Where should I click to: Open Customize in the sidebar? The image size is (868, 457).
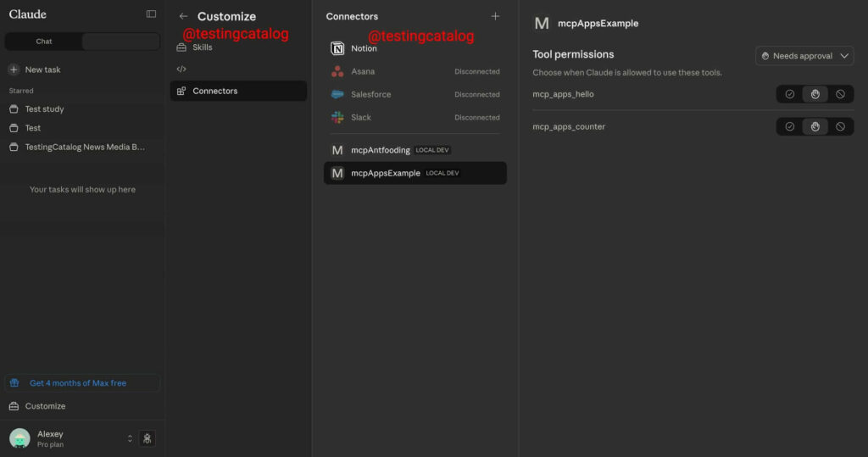point(82,406)
